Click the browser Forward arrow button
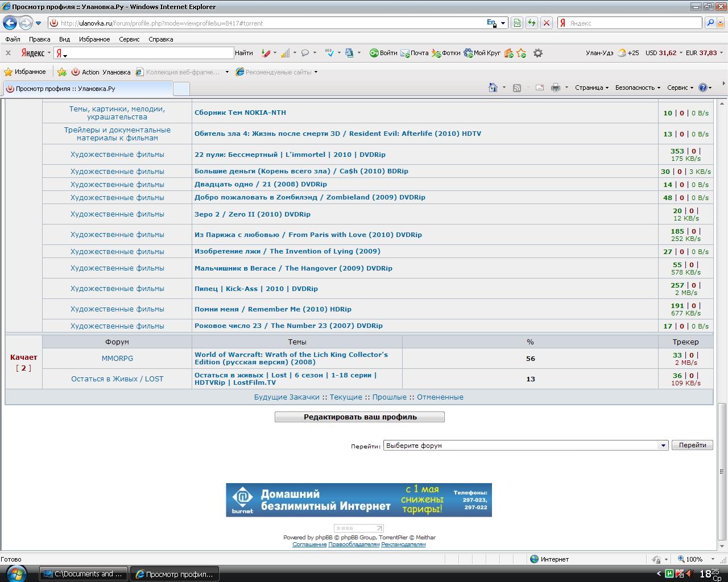Image resolution: width=728 pixels, height=582 pixels. coord(26,23)
